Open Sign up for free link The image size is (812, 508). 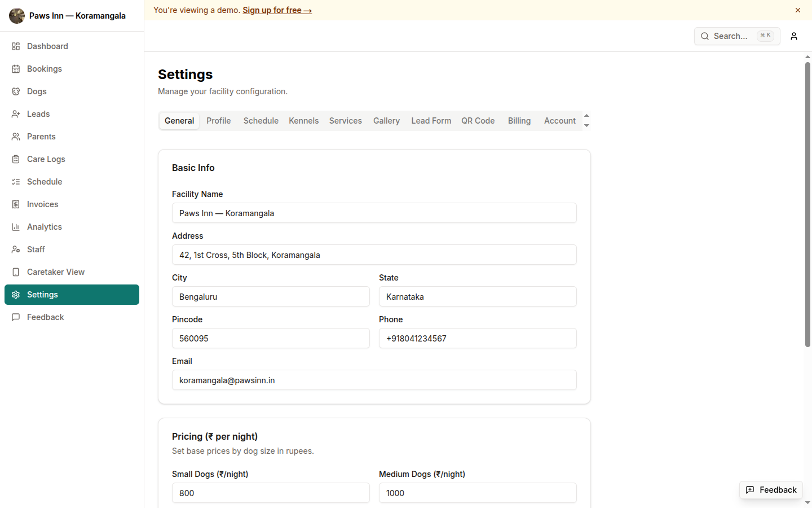(x=277, y=10)
